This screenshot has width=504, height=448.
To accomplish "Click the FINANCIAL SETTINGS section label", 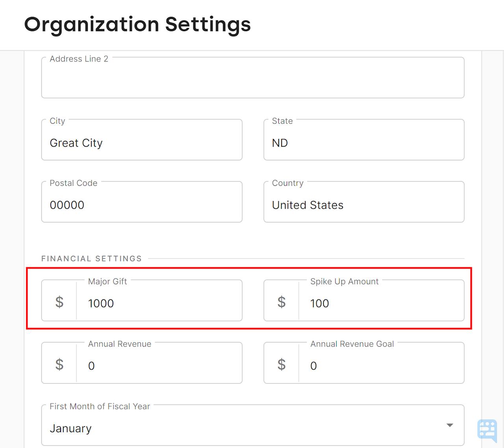I will pyautogui.click(x=91, y=259).
